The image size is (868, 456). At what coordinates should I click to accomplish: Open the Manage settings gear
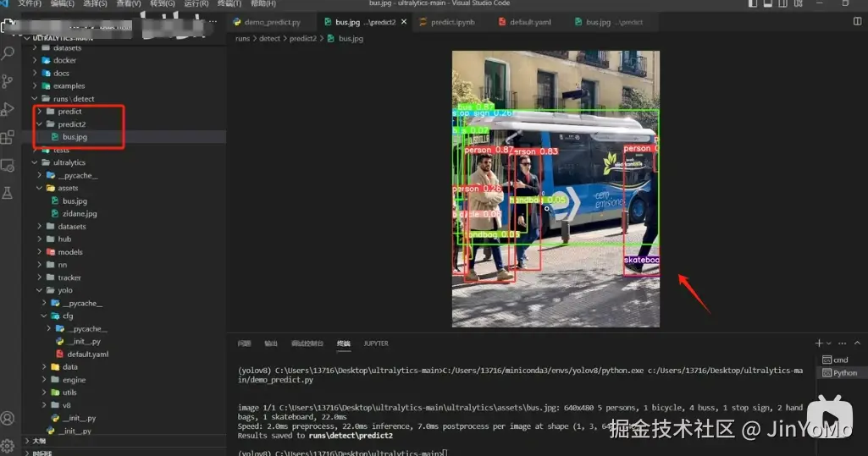[8, 446]
